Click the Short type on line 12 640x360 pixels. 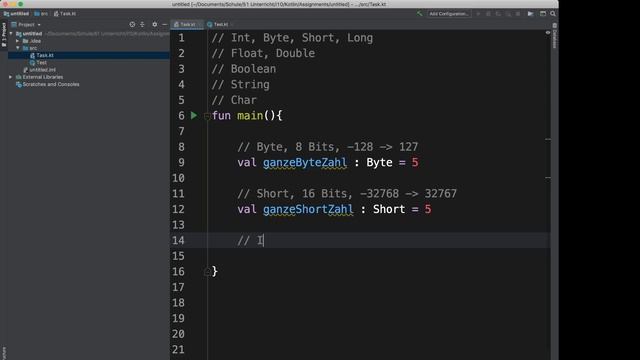point(389,209)
